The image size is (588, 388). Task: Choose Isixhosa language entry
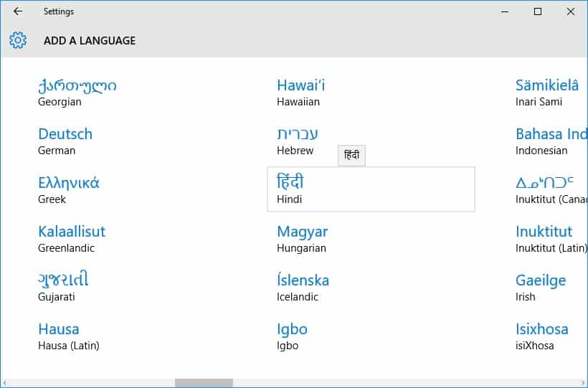[542, 336]
